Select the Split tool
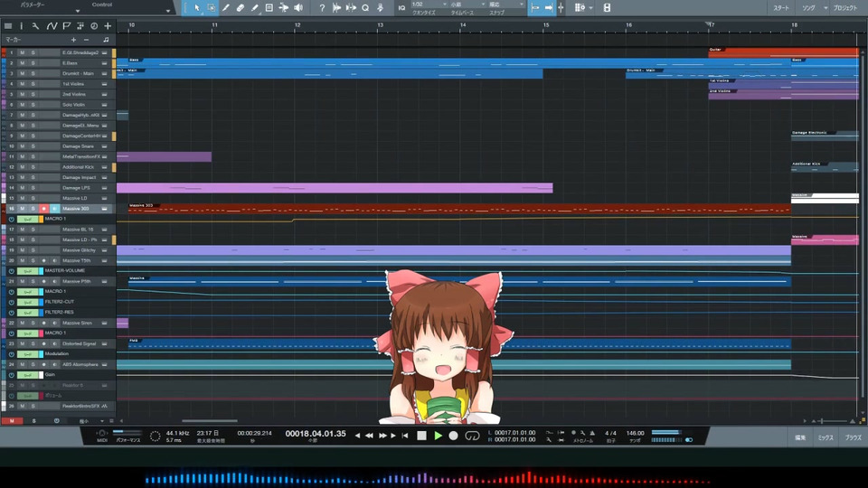Viewport: 868px width, 488px height. coord(226,8)
